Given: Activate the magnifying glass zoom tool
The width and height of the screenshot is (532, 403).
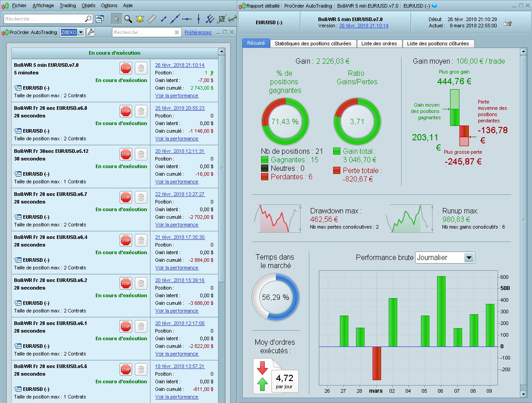Looking at the screenshot, I should [128, 19].
